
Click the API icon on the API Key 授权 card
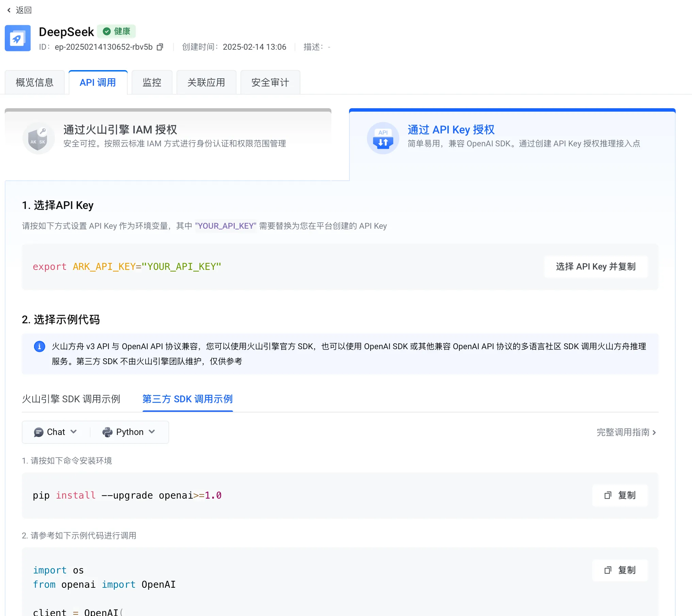pyautogui.click(x=383, y=138)
